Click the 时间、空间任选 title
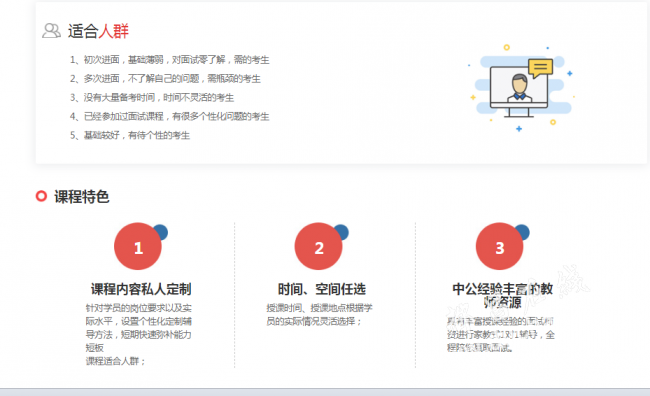Screen dimensions: 650x396 click(x=322, y=289)
